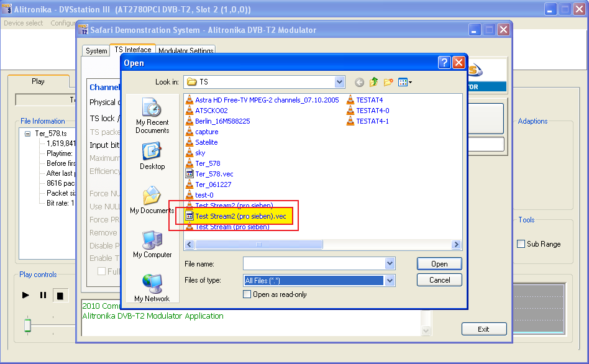589x364 pixels.
Task: Select the TS Interface tab
Action: pos(132,50)
